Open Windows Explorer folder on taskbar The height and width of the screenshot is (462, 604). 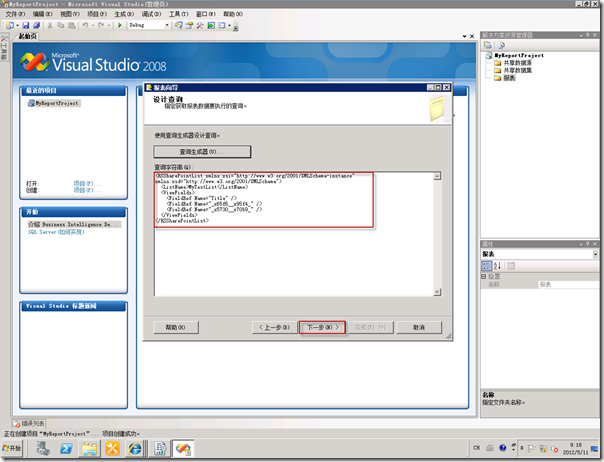[x=89, y=449]
